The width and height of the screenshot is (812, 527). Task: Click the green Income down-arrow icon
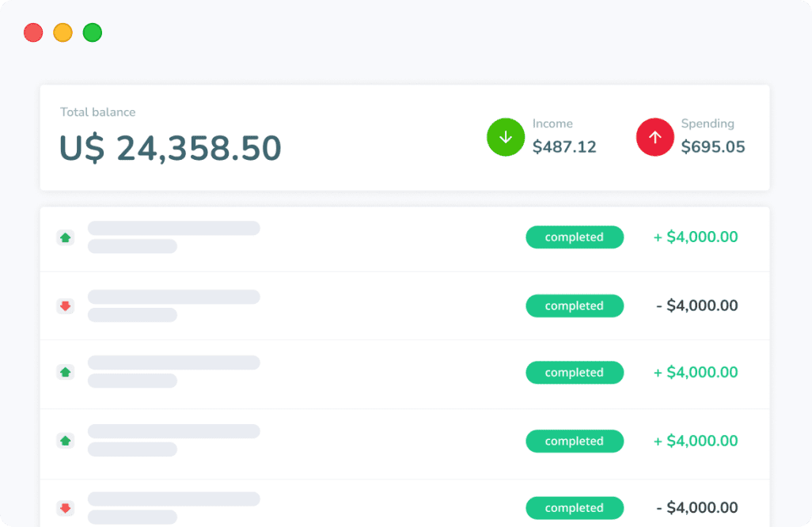[506, 137]
